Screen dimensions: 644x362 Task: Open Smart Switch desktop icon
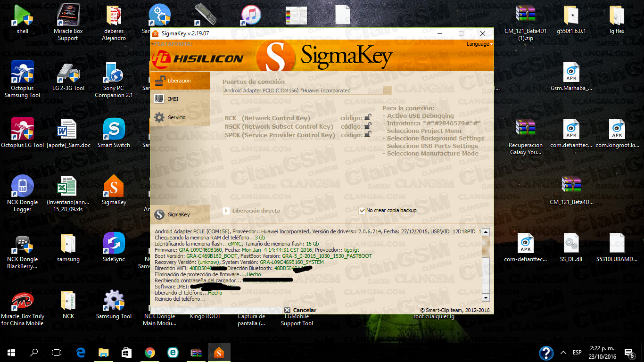(114, 133)
